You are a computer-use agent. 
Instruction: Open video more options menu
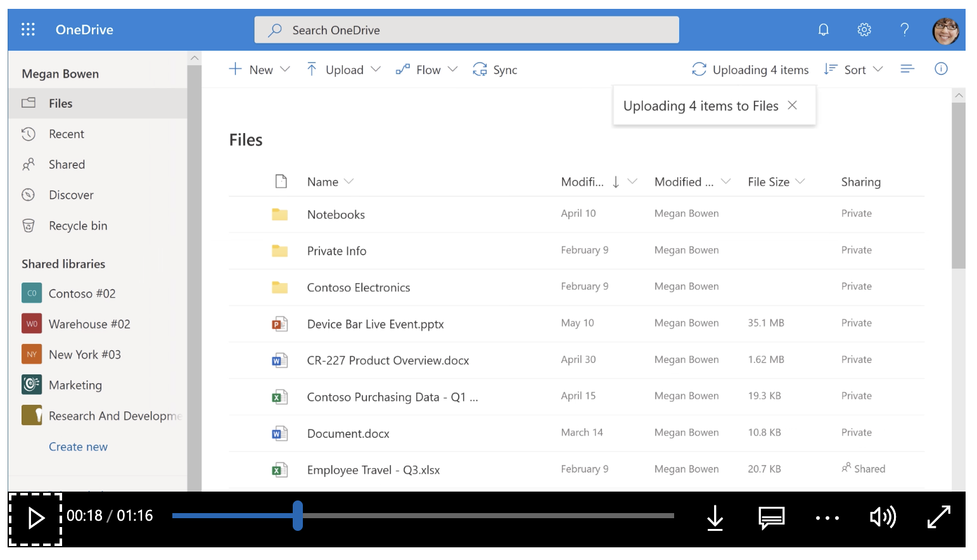(827, 518)
